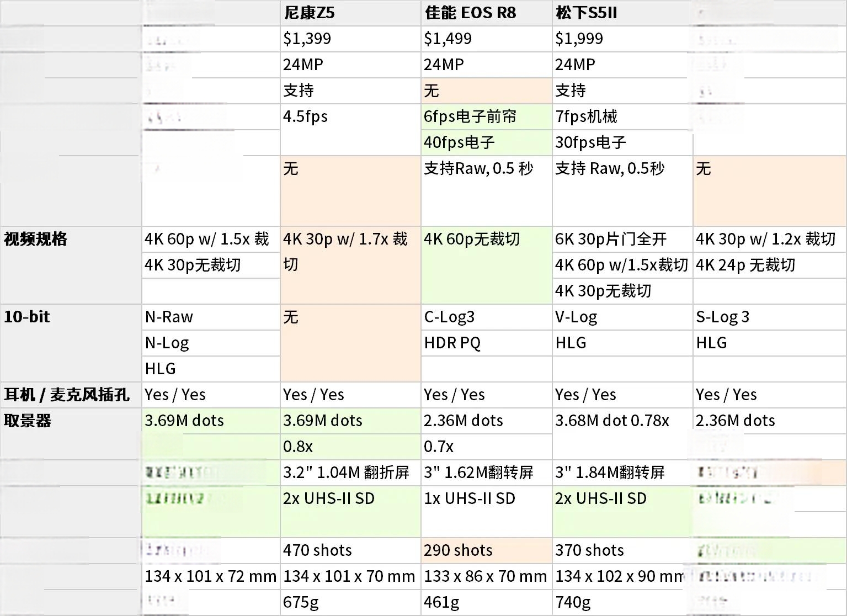Click the 支持Raw, 0.5 秒 cell under 佳能 EOS R8

[486, 190]
